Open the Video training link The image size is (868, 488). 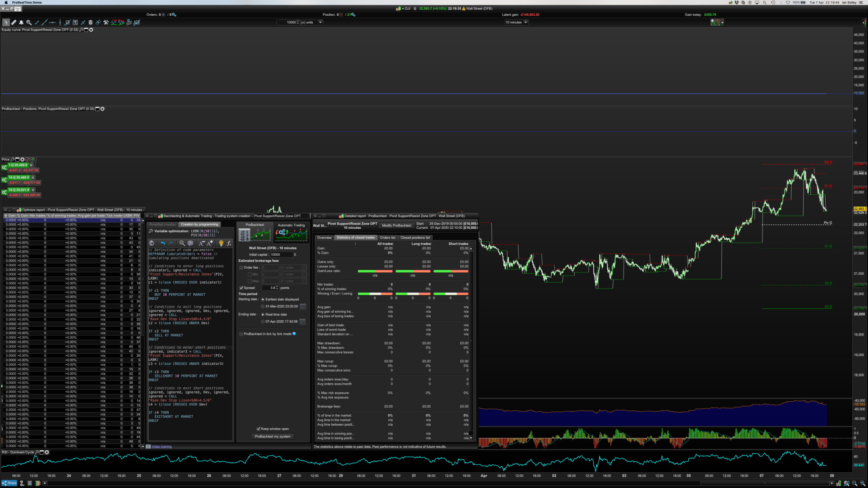pyautogui.click(x=161, y=446)
